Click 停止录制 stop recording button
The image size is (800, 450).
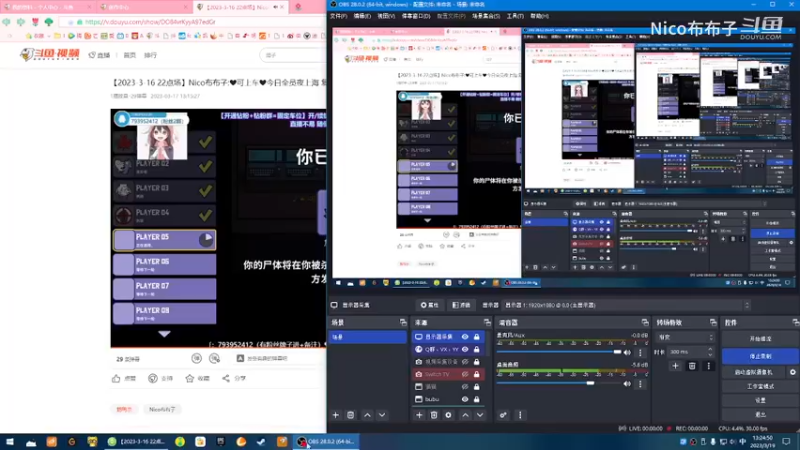pyautogui.click(x=760, y=356)
